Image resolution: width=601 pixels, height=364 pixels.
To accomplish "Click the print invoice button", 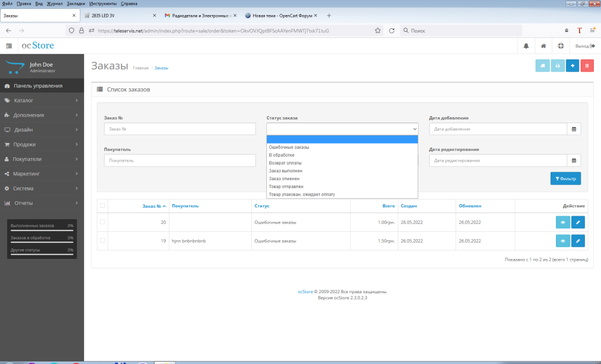I will [558, 66].
